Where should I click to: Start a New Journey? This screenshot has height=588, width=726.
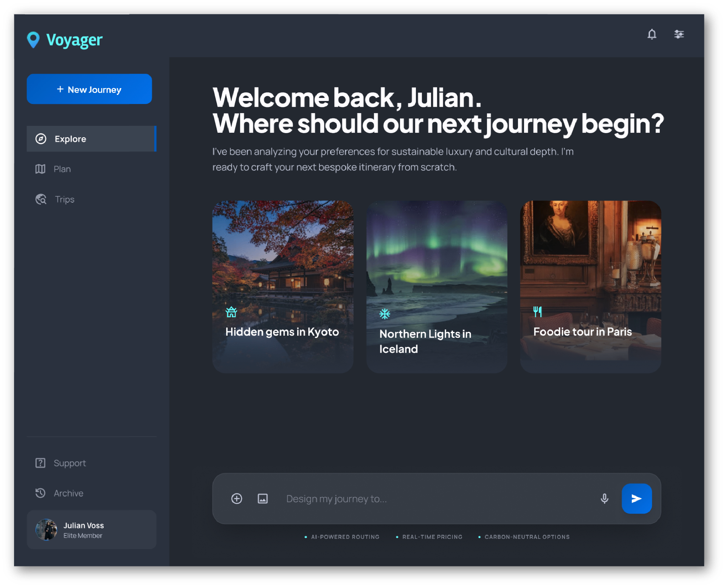coord(89,89)
